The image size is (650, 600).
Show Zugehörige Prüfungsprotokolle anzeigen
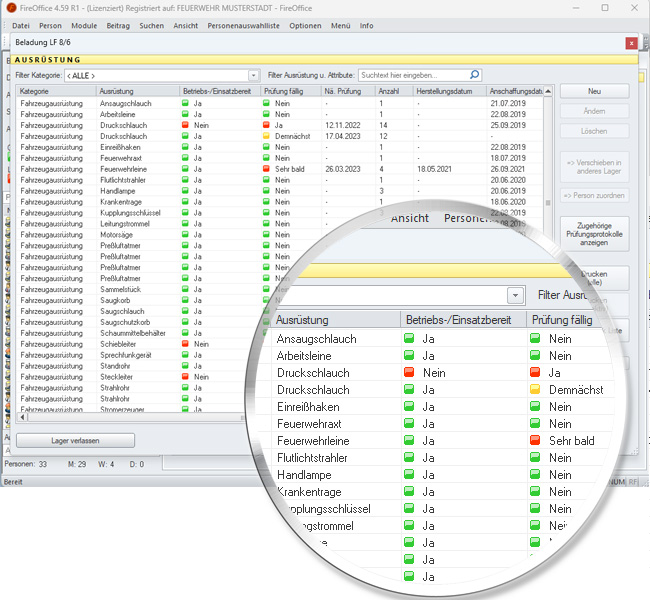(594, 234)
